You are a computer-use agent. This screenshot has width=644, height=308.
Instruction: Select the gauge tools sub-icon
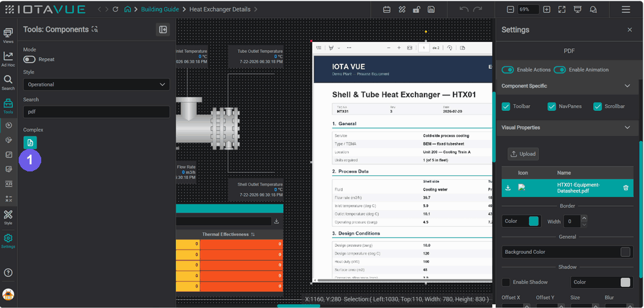click(x=8, y=125)
